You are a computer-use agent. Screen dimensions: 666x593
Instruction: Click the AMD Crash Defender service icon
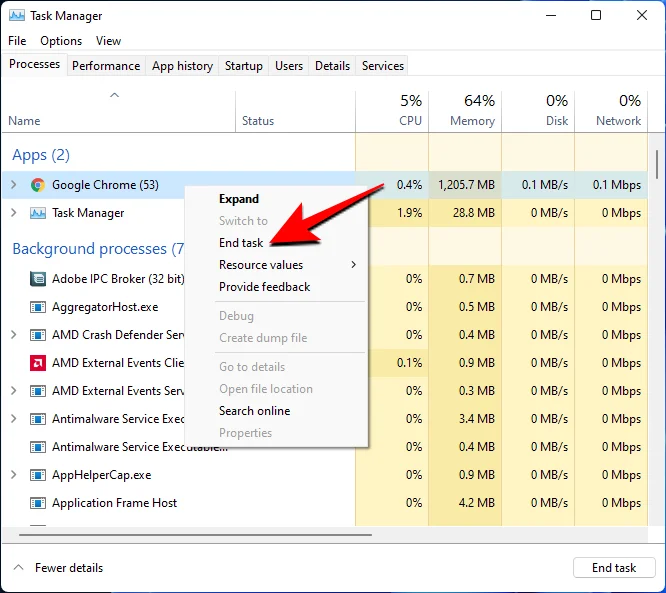[38, 335]
